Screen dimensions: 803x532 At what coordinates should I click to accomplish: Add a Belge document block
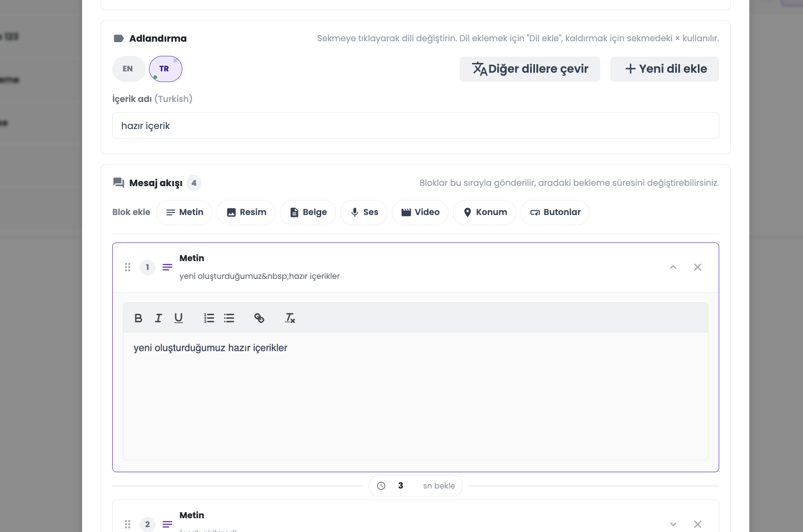coord(308,212)
